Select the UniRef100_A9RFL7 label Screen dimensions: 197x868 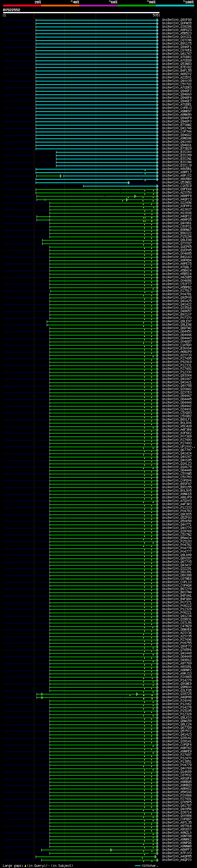176,172
